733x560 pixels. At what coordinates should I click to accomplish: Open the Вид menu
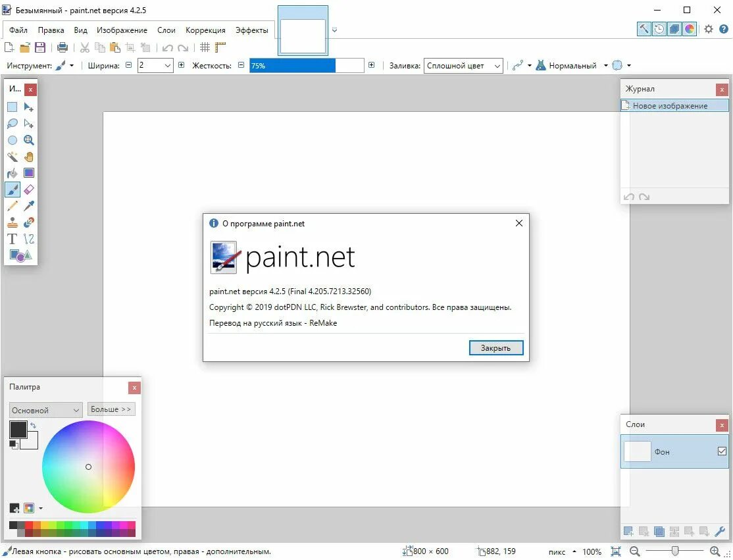80,30
